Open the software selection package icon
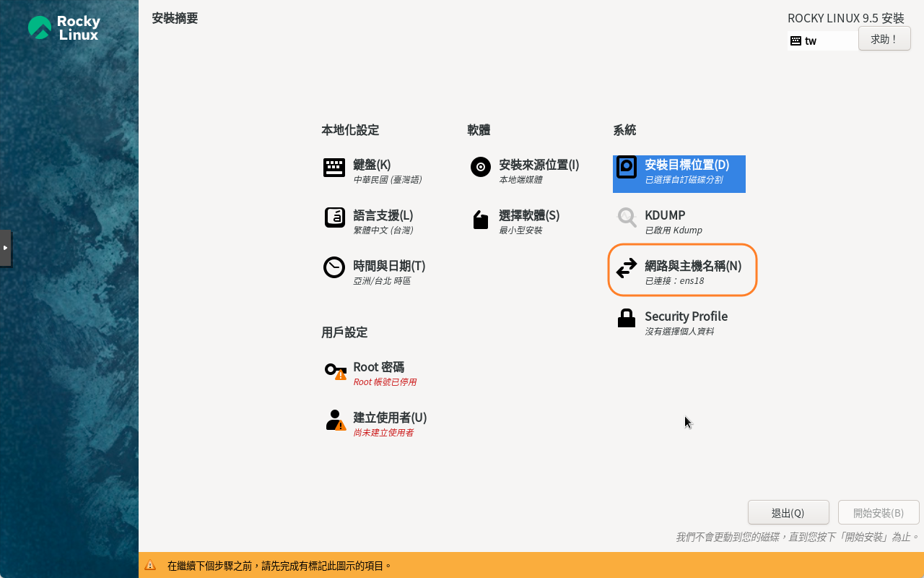 tap(481, 219)
